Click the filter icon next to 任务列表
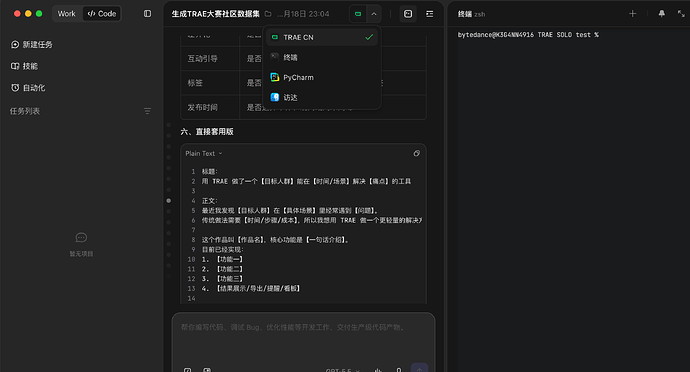 click(x=147, y=111)
